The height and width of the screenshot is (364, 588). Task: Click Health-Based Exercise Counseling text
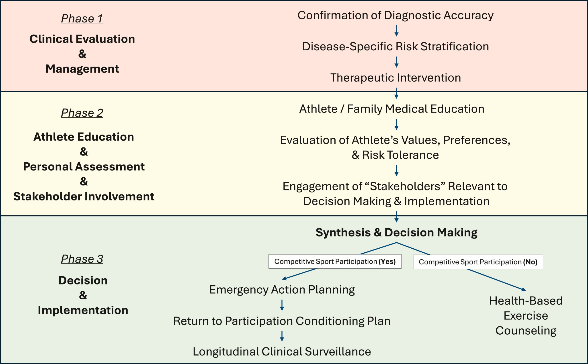coord(526,316)
